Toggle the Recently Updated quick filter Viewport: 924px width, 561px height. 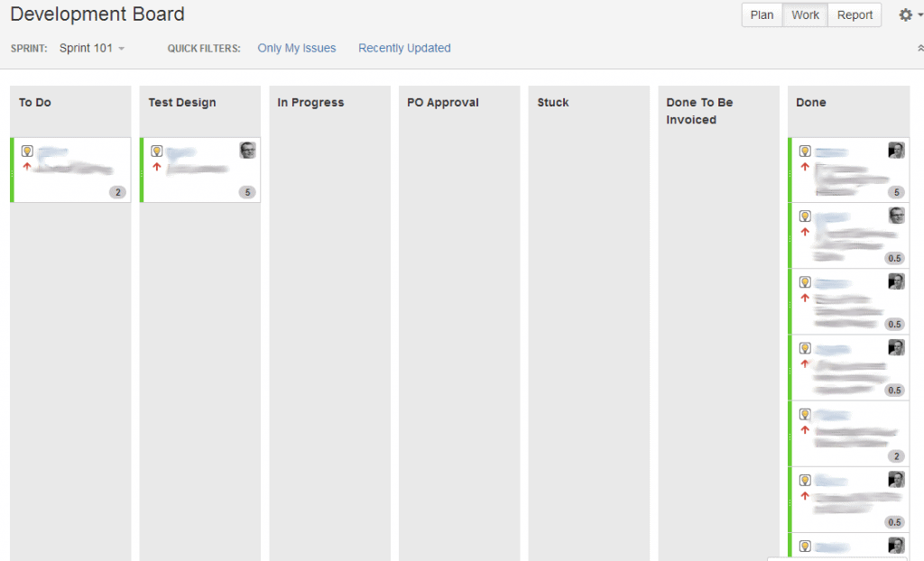pos(404,48)
